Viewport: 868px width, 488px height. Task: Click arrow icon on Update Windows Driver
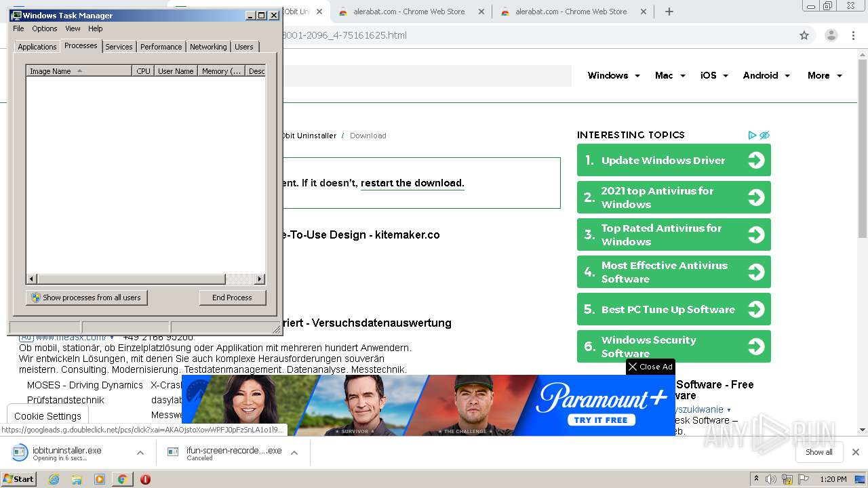(x=755, y=160)
